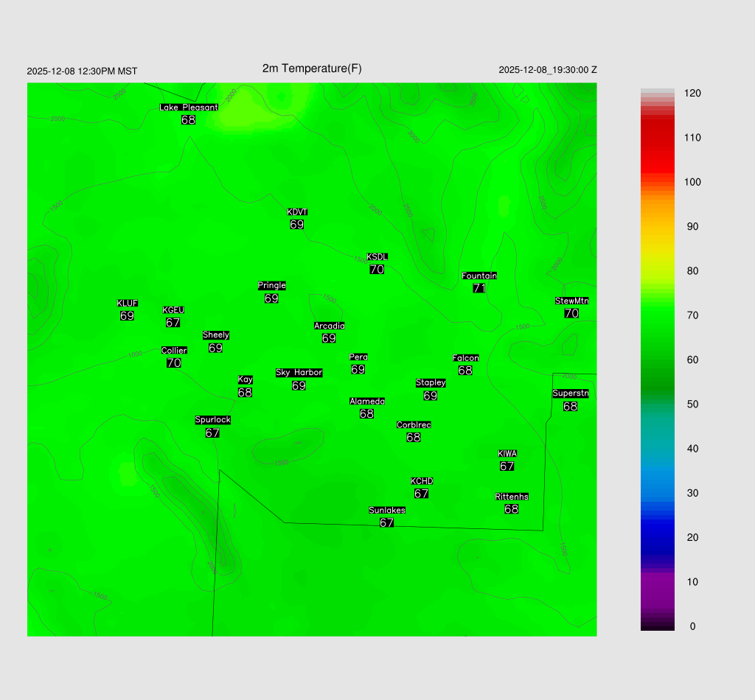Select the Sky Harbor station label
The image size is (755, 700).
pyautogui.click(x=299, y=373)
